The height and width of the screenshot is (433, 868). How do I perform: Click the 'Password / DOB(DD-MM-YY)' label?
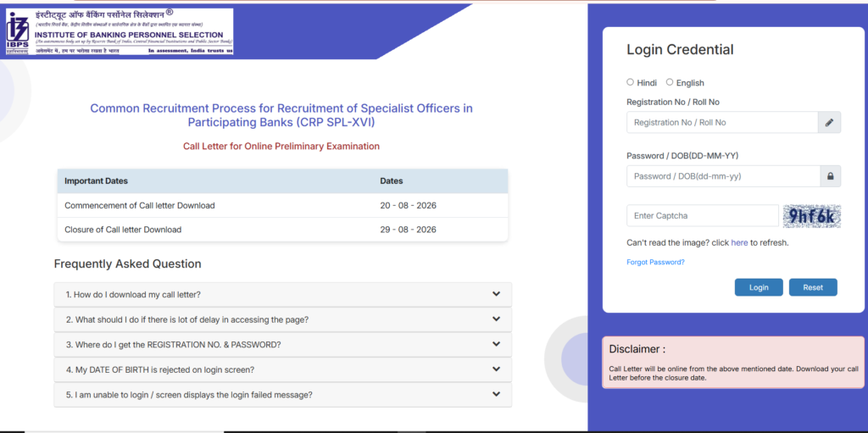[x=682, y=156]
